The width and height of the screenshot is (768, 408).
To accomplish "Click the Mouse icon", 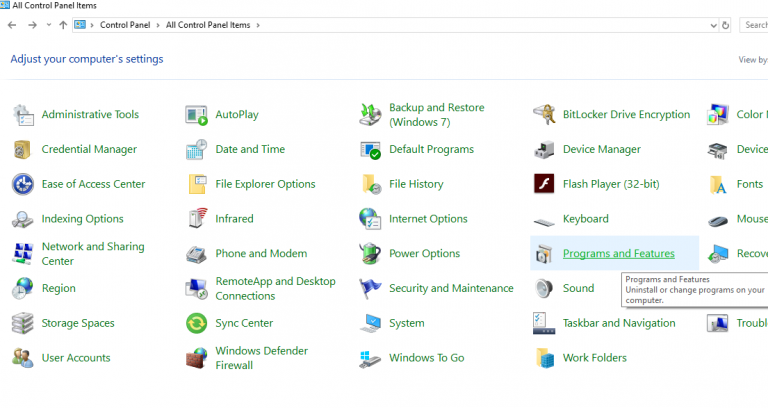I will 718,221.
